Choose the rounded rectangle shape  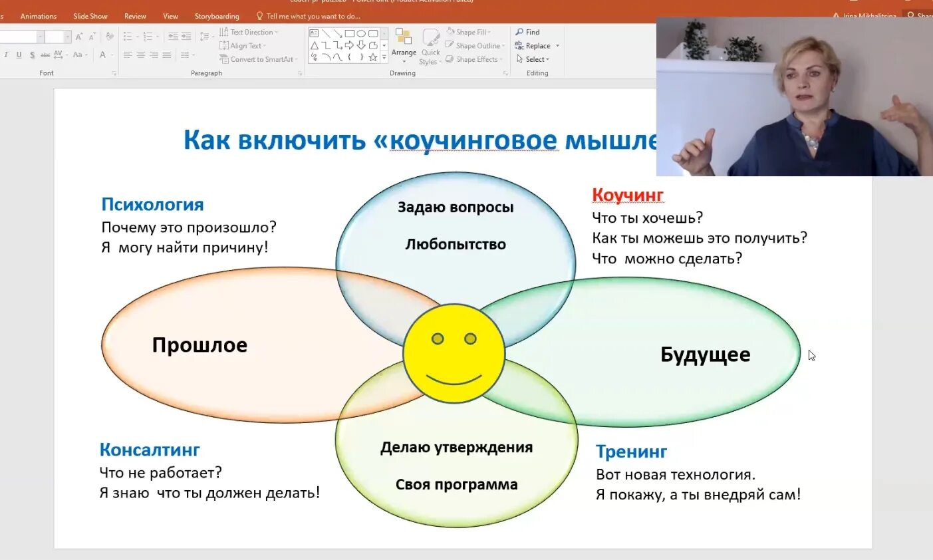point(373,33)
